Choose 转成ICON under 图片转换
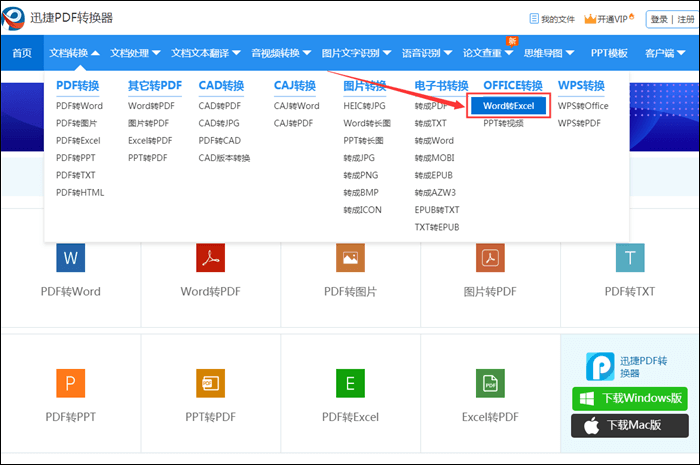 (x=362, y=210)
